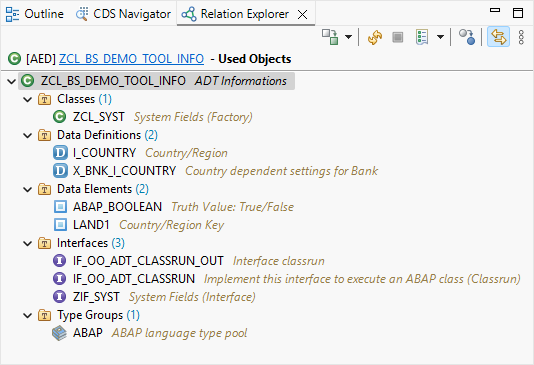Click 'Used Objects' header text
This screenshot has width=534, height=365.
(x=255, y=59)
